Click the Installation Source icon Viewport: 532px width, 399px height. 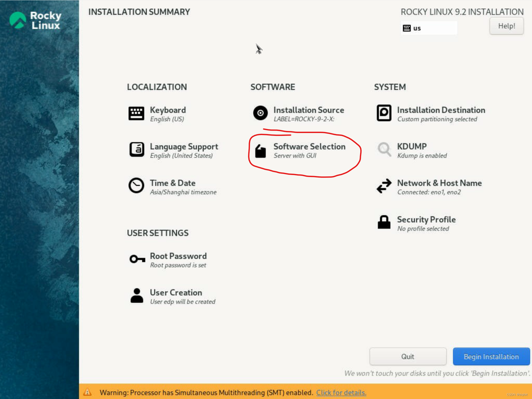[x=260, y=113]
